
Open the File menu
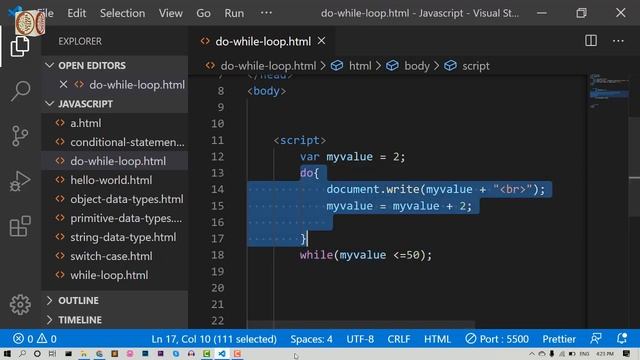tap(45, 13)
